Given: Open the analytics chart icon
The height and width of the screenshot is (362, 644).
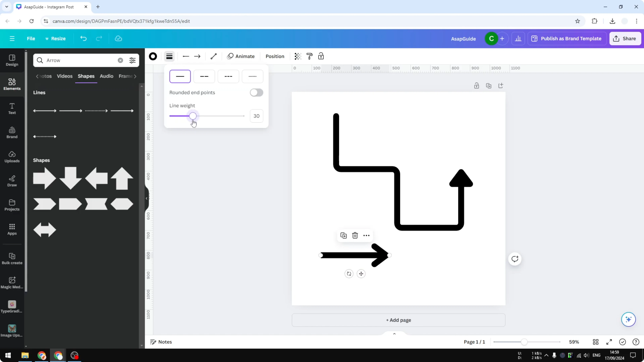Looking at the screenshot, I should coord(518,38).
